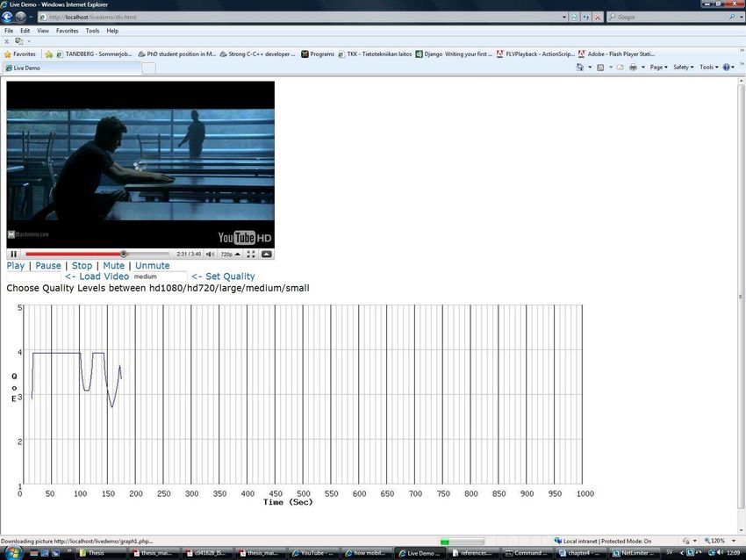Switch to the Command taskbar window
Image resolution: width=746 pixels, height=560 pixels.
pyautogui.click(x=526, y=553)
